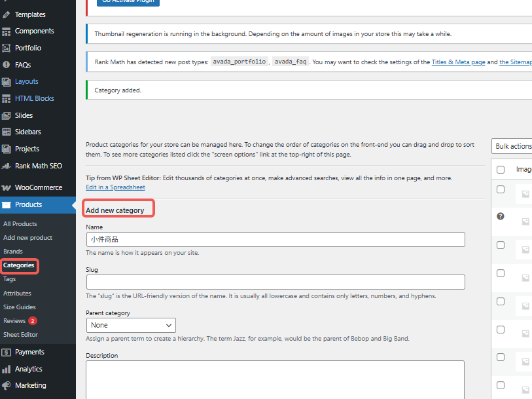The height and width of the screenshot is (399, 532).
Task: Click the Templates sidebar icon
Action: click(x=7, y=14)
